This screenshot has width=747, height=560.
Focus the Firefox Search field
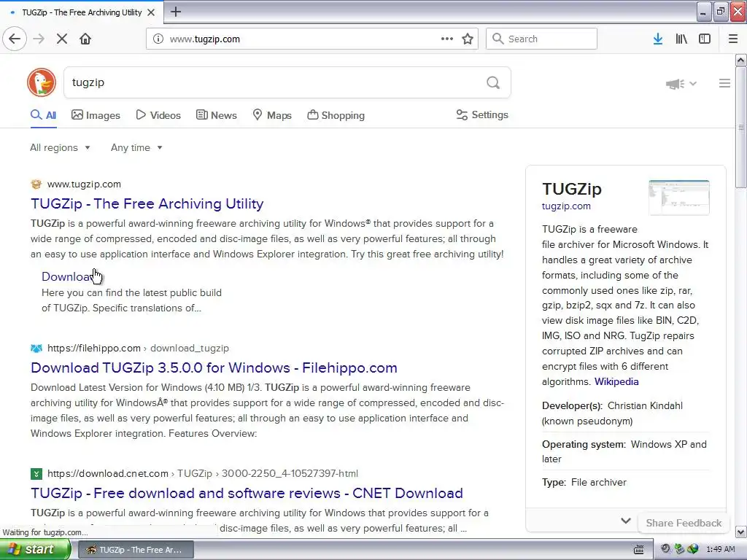click(x=541, y=39)
